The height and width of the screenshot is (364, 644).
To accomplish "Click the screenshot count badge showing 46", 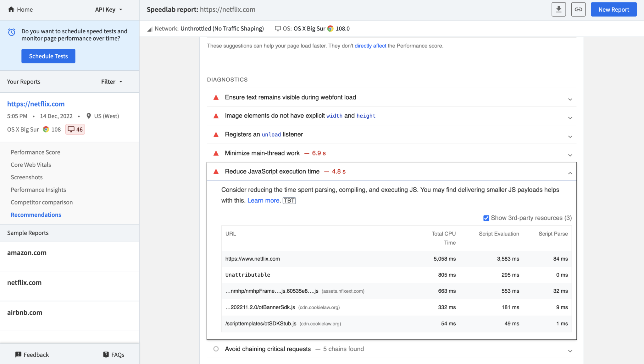I will click(x=75, y=129).
